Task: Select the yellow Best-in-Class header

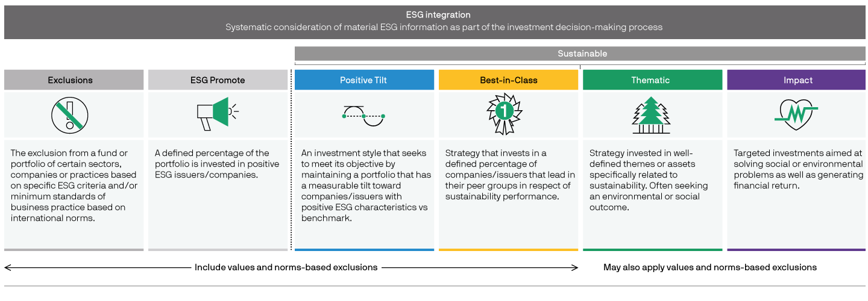Action: click(x=509, y=80)
